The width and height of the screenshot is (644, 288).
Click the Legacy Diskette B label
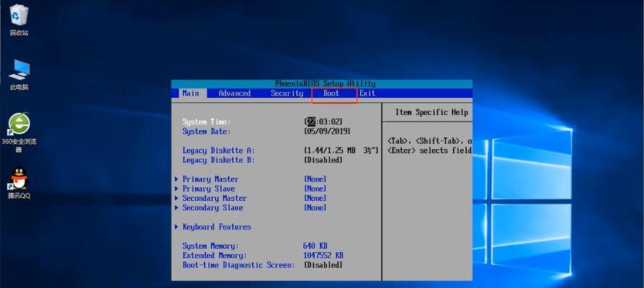pyautogui.click(x=218, y=160)
